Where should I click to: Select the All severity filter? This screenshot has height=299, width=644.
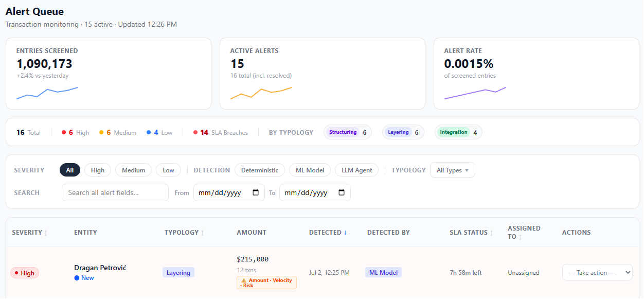pyautogui.click(x=70, y=170)
